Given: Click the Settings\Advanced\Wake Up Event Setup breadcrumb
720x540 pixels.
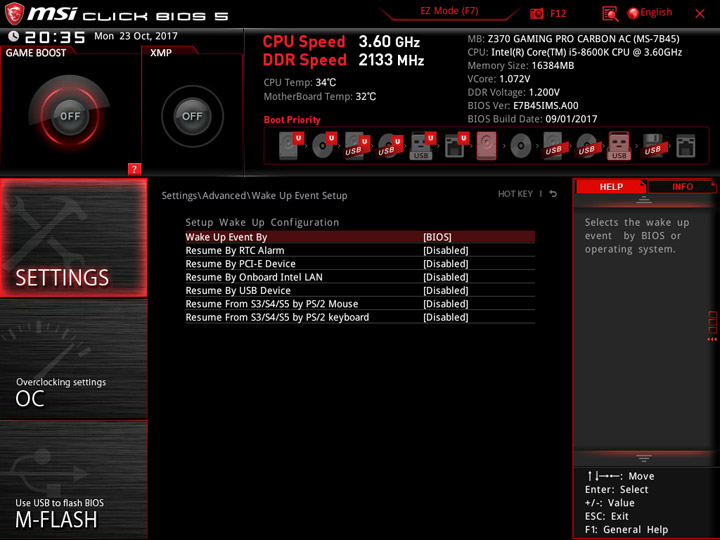Looking at the screenshot, I should (254, 196).
